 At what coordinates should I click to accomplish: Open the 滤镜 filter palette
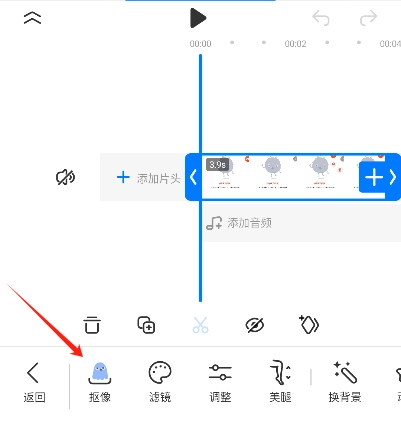[160, 382]
